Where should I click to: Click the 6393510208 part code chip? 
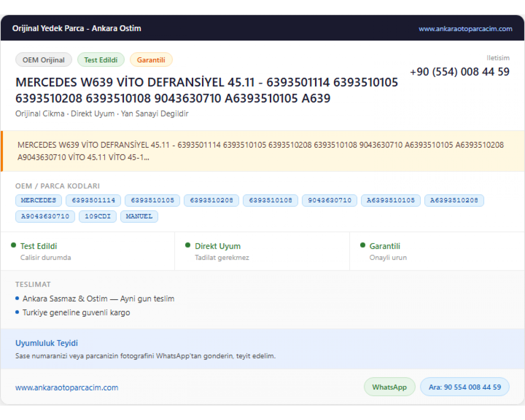coord(211,201)
